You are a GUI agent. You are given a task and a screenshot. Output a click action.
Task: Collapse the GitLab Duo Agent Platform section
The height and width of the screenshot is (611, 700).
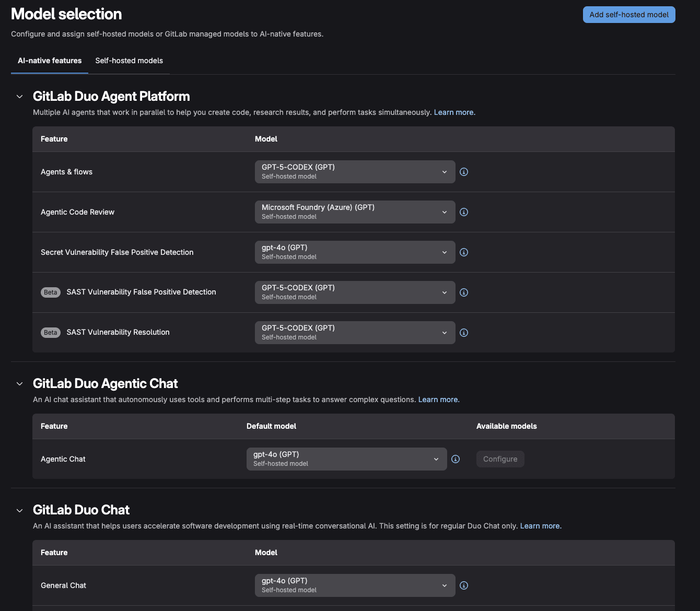pos(20,97)
